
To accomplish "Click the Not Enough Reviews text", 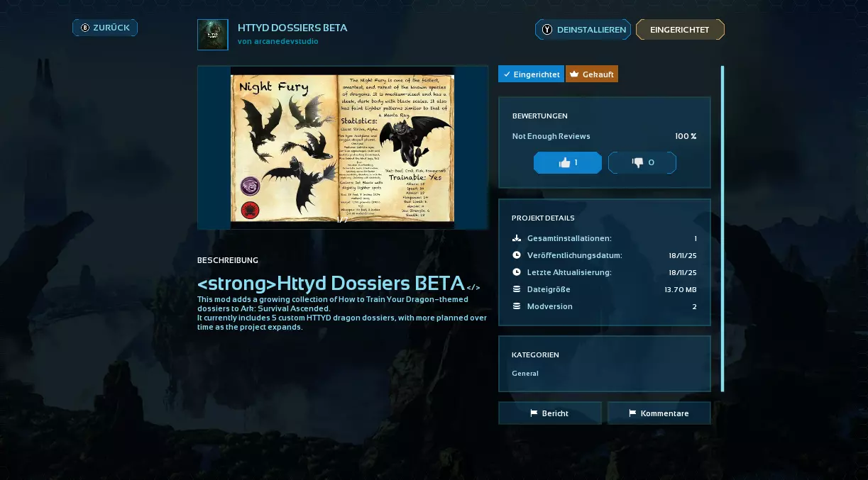I will pos(551,136).
